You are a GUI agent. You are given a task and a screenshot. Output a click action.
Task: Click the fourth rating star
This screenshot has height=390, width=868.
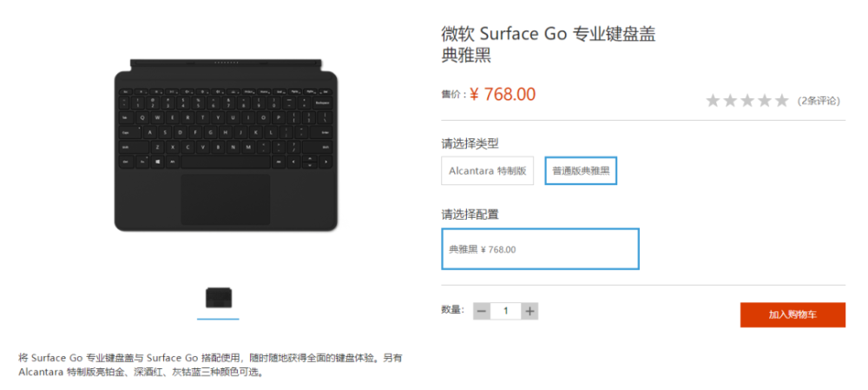tap(765, 100)
